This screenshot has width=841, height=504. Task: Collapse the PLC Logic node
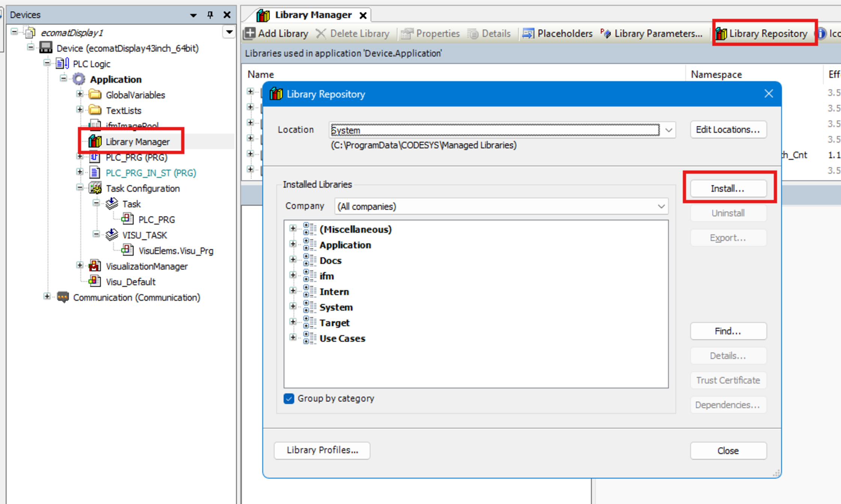[x=47, y=63]
